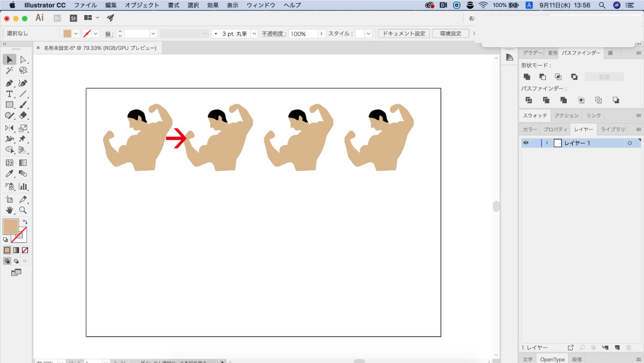Select the Selection tool (black arrow)

pyautogui.click(x=10, y=59)
